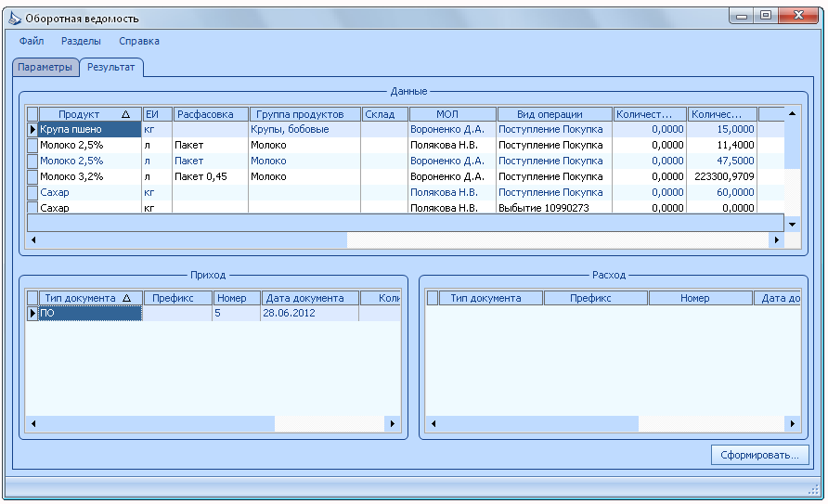This screenshot has width=828, height=504.
Task: Select the Результат tab
Action: 110,68
